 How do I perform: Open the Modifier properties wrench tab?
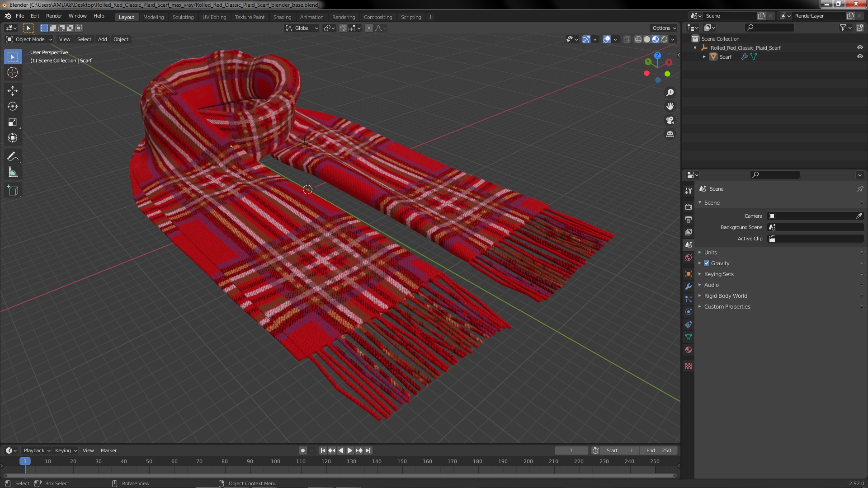[689, 286]
